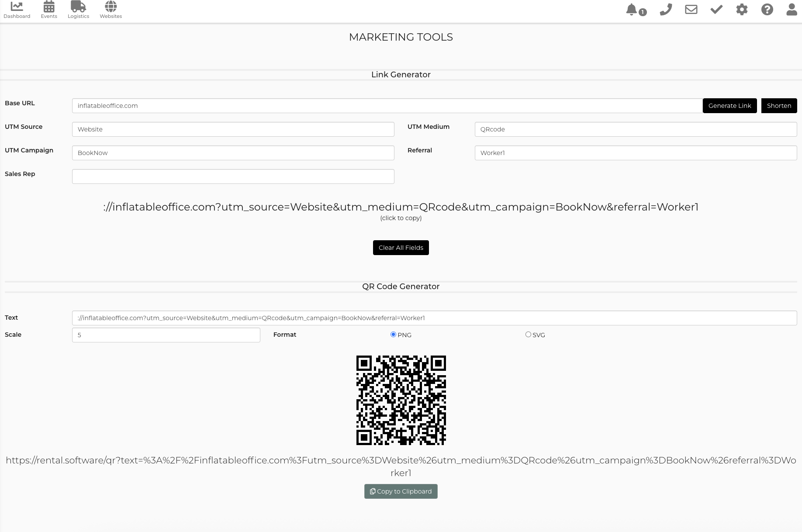Click the generated UTM link to copy
This screenshot has height=532, width=802.
(401, 207)
